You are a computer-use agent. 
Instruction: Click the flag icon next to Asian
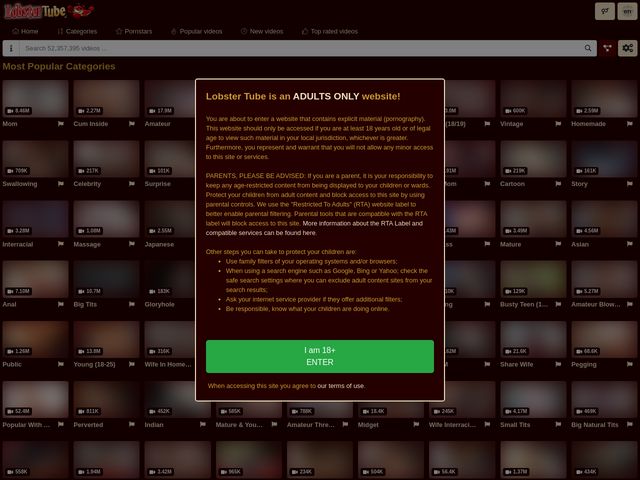pos(629,244)
